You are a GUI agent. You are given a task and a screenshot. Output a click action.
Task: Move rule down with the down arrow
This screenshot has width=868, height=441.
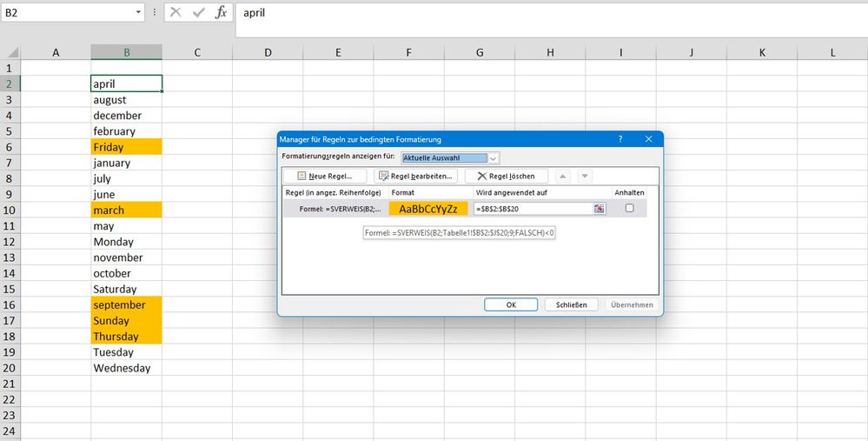click(x=585, y=177)
